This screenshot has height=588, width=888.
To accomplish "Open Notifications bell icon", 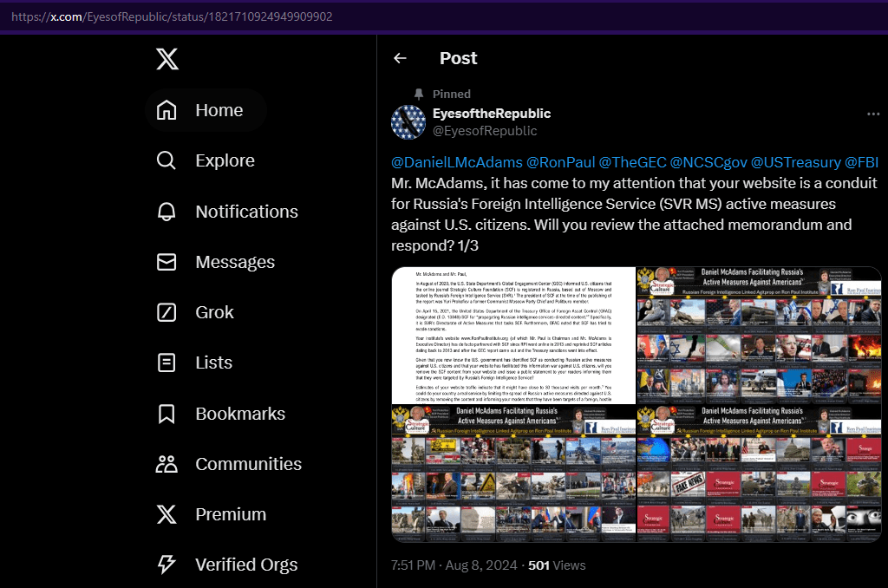I will pyautogui.click(x=166, y=212).
